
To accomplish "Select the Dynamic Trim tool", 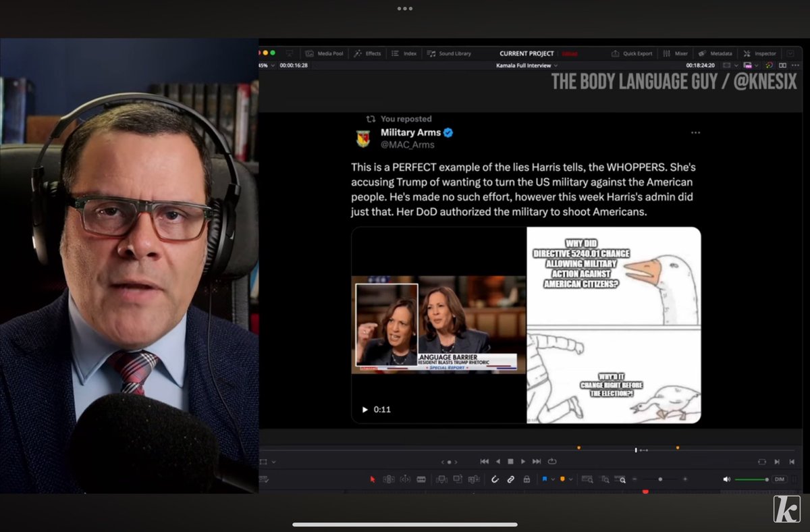I will [x=405, y=479].
